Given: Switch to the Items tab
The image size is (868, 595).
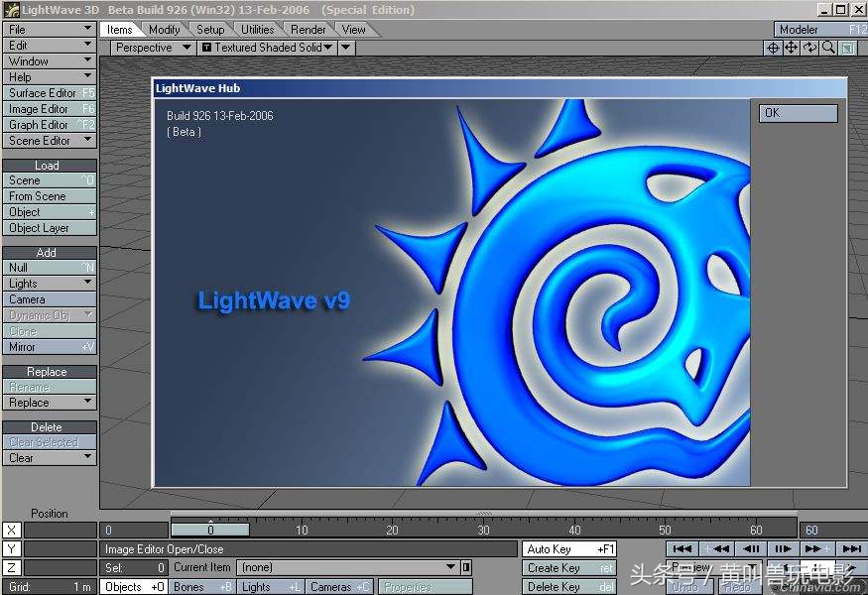Looking at the screenshot, I should coord(120,30).
